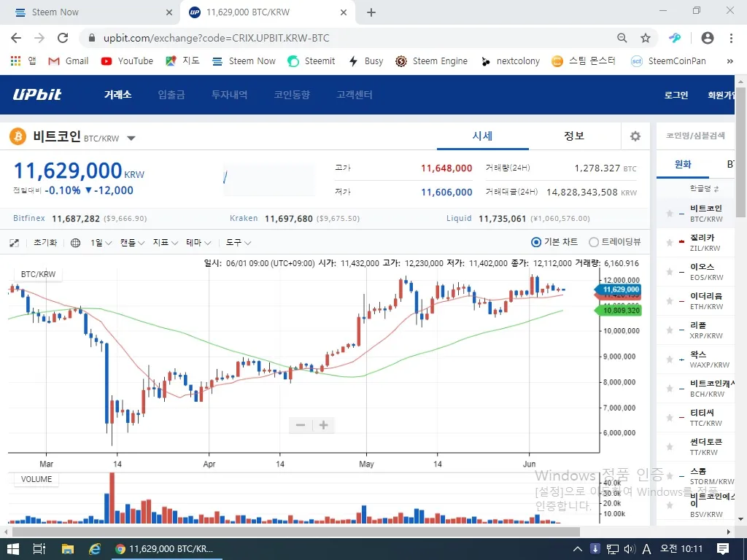The height and width of the screenshot is (560, 747).
Task: Select the 원화 market tab
Action: coord(683,165)
